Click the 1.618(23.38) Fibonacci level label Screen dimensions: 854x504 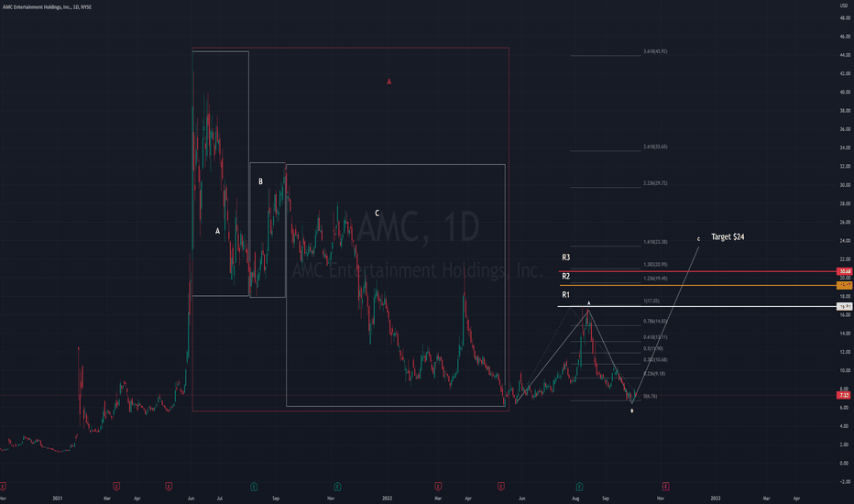(655, 241)
